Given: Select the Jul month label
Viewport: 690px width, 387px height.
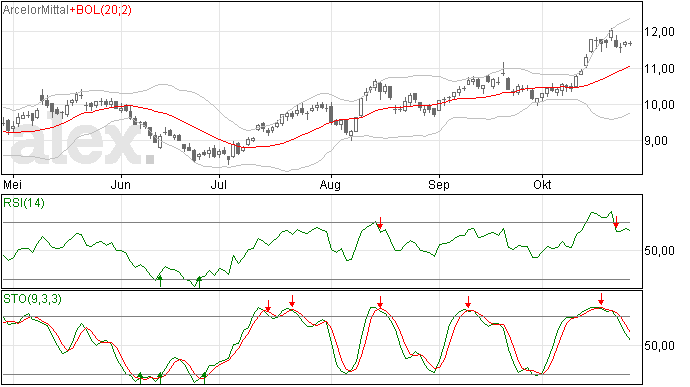Looking at the screenshot, I should 219,184.
